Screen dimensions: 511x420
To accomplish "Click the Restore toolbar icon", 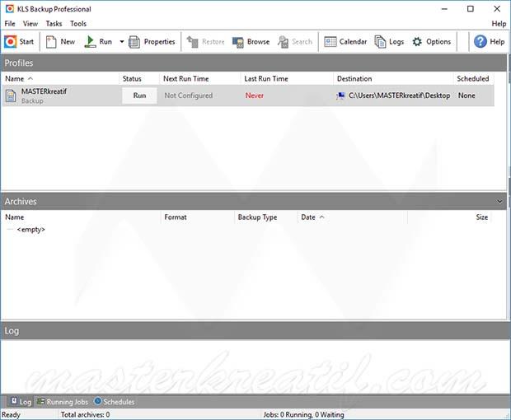I will 192,42.
